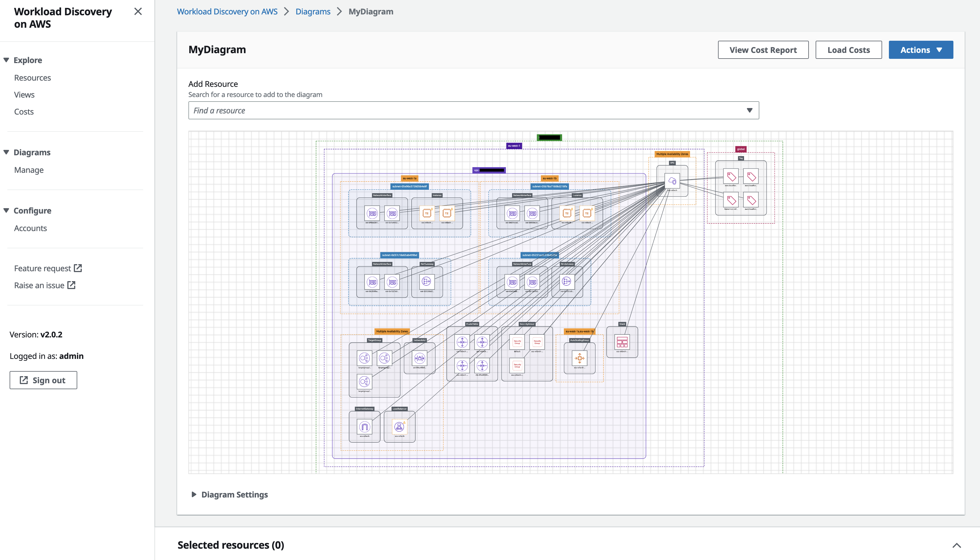Click the View Cost Report button
The width and height of the screenshot is (980, 560).
point(763,49)
